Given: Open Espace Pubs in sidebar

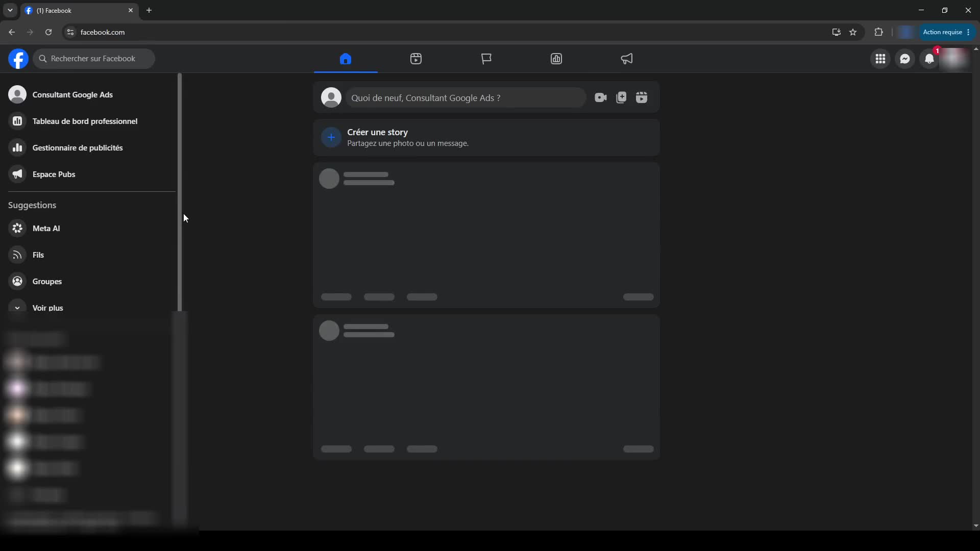Looking at the screenshot, I should [90, 174].
